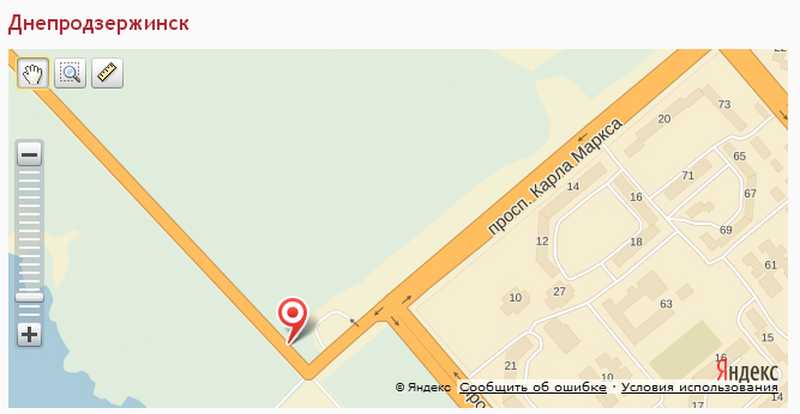Click the Яндекс logo on map
Image resolution: width=800 pixels, height=414 pixels.
(747, 370)
